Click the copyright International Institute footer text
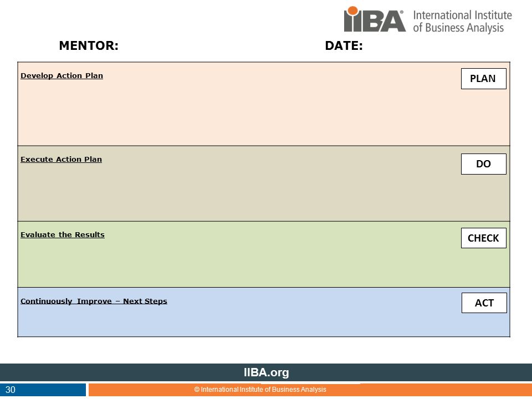The width and height of the screenshot is (532, 399). 260,390
